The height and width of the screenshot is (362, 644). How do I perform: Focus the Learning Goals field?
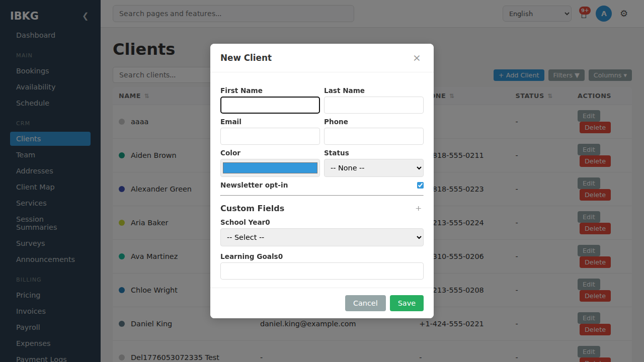pos(322,271)
